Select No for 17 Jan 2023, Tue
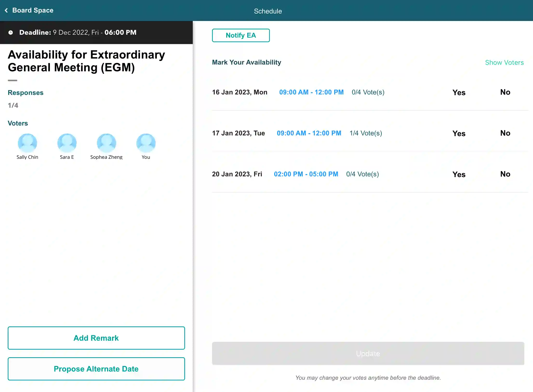Image resolution: width=533 pixels, height=392 pixels. pos(505,133)
